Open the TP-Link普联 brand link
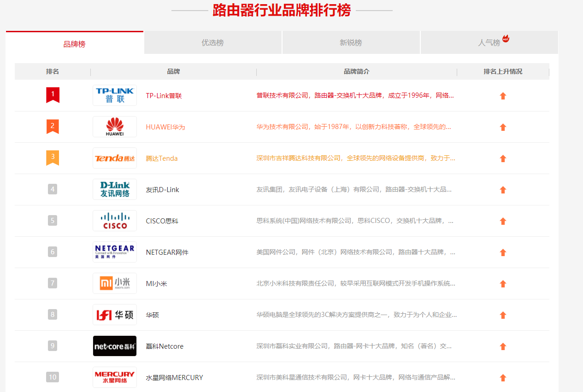 164,96
